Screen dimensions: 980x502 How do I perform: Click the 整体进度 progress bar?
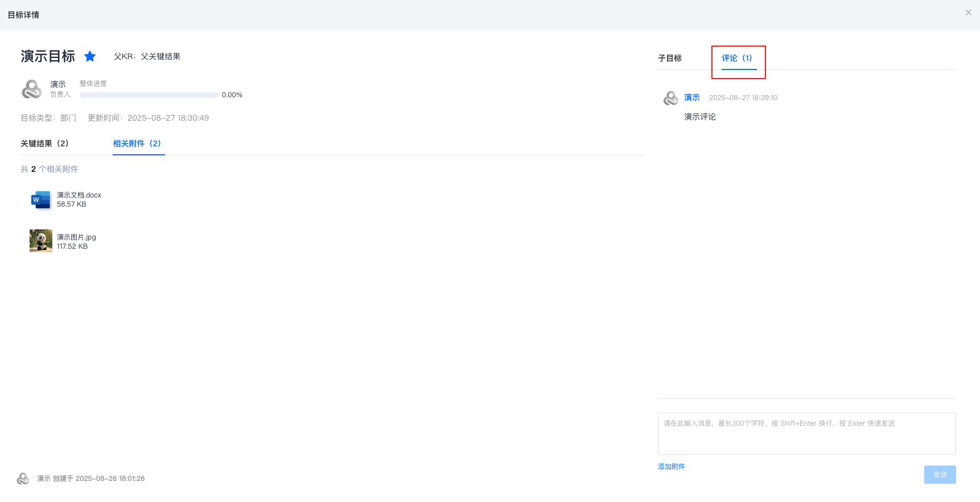coord(149,95)
